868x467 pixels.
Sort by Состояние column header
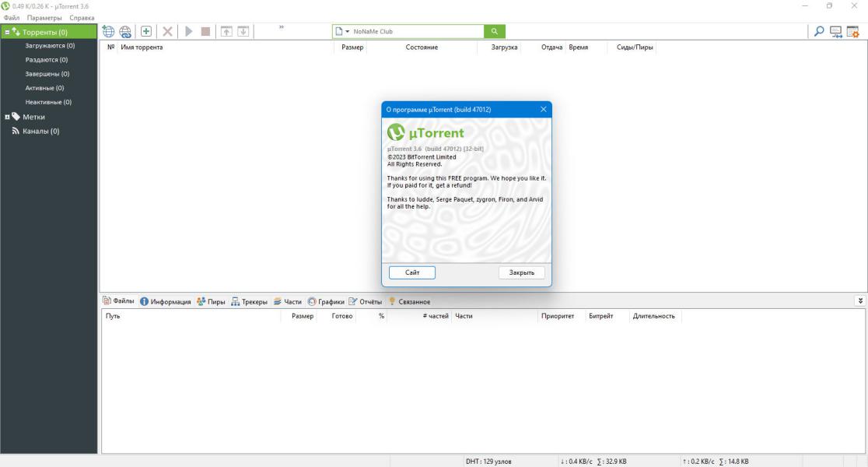[x=422, y=47]
